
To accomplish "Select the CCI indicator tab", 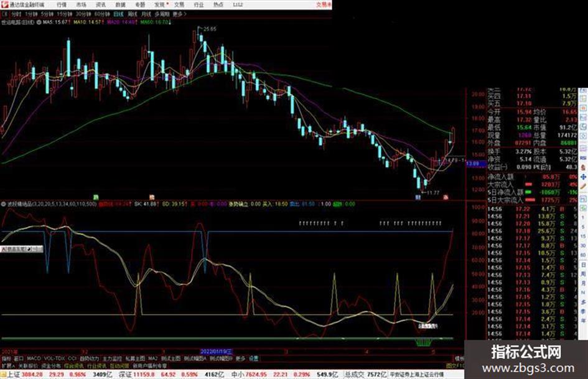I will 72,358.
